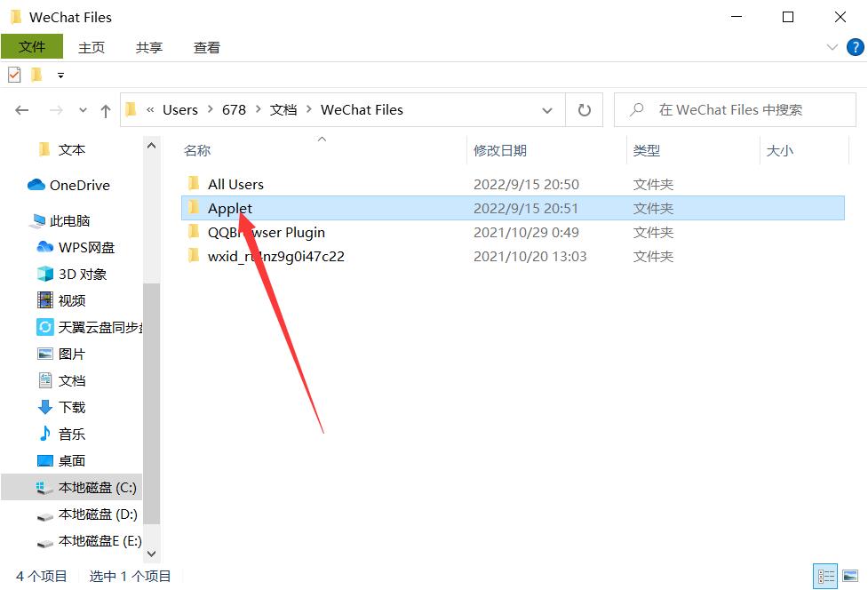Click the search box for WeChat Files
This screenshot has height=590, width=868.
(735, 109)
